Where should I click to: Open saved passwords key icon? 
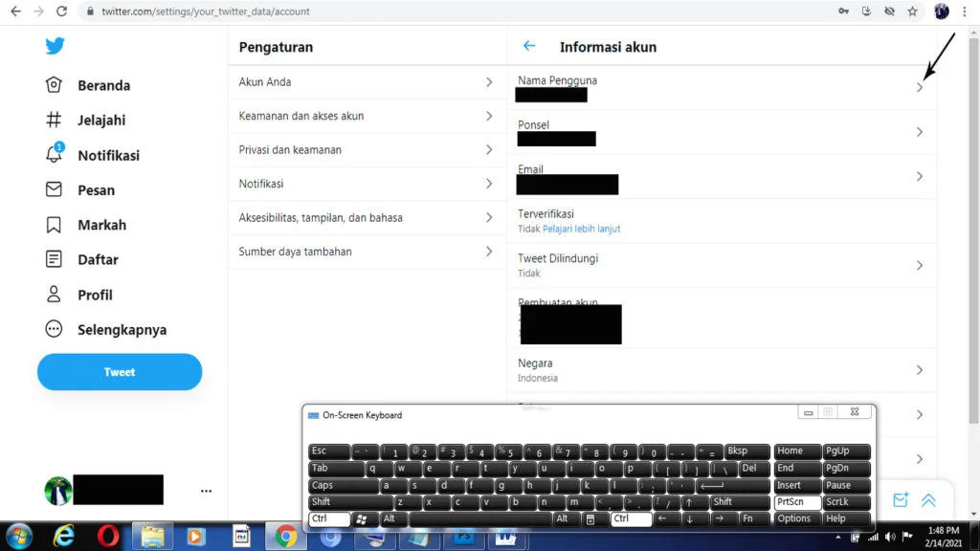[843, 11]
